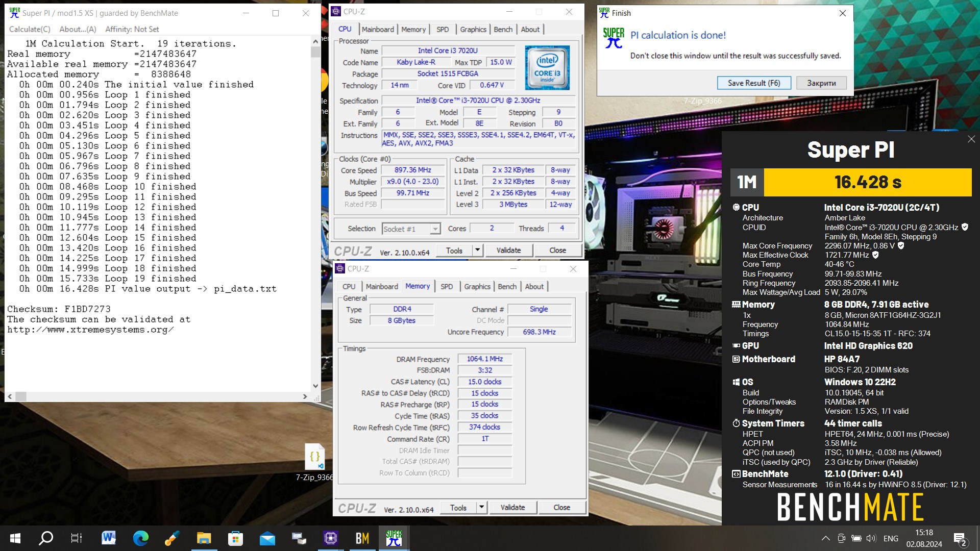Click CAS# Latency 15.0 clocks field
Screen dimensions: 980x551
click(x=485, y=382)
